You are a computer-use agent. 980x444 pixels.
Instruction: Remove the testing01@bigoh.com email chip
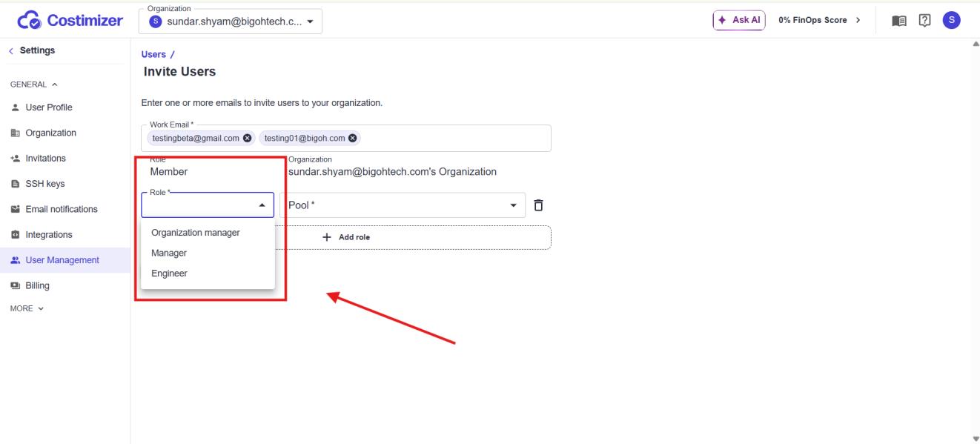pyautogui.click(x=353, y=138)
